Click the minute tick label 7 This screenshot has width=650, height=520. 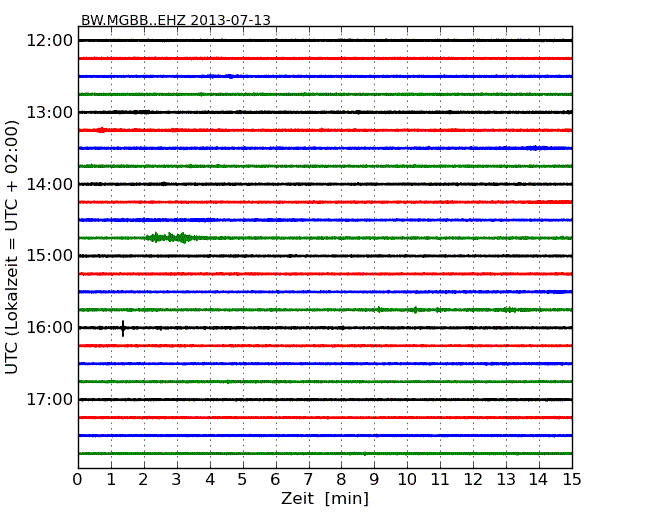tap(308, 479)
